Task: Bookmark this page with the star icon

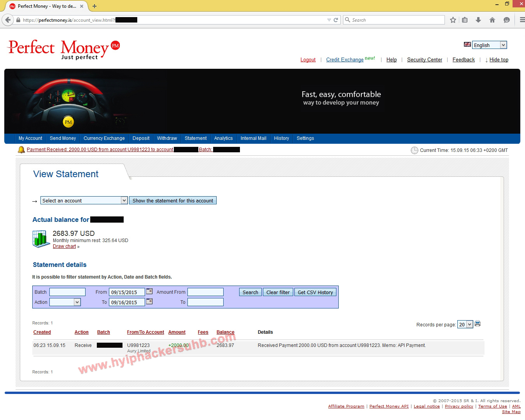Action: click(x=453, y=20)
